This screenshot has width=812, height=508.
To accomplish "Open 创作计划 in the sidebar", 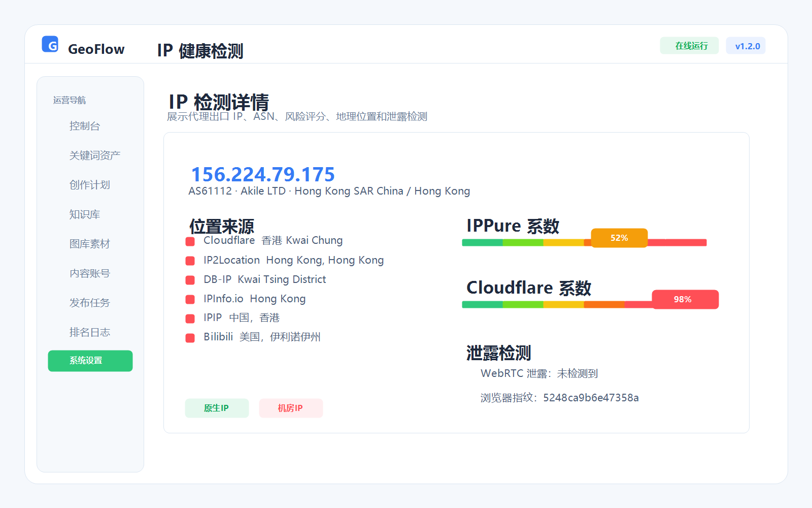I will [x=90, y=185].
